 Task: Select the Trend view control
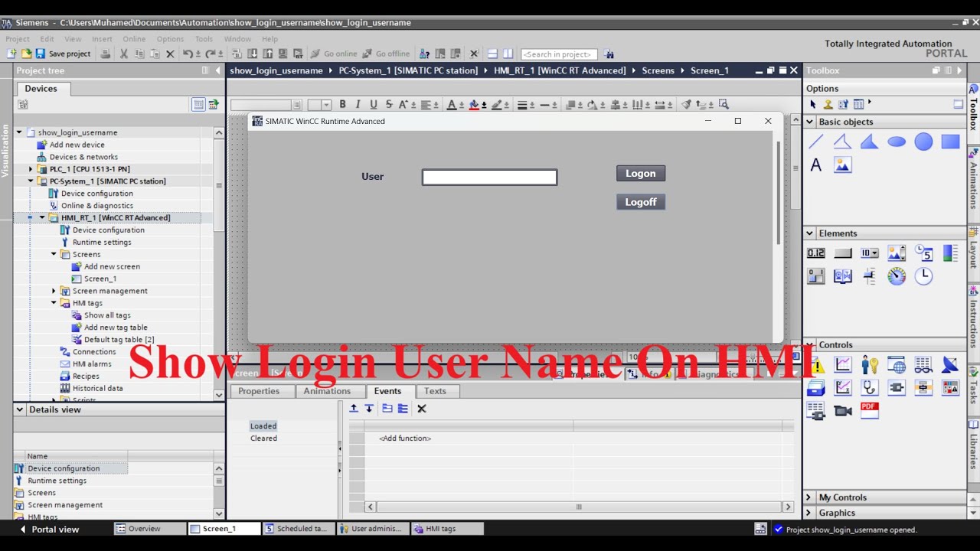(x=842, y=365)
